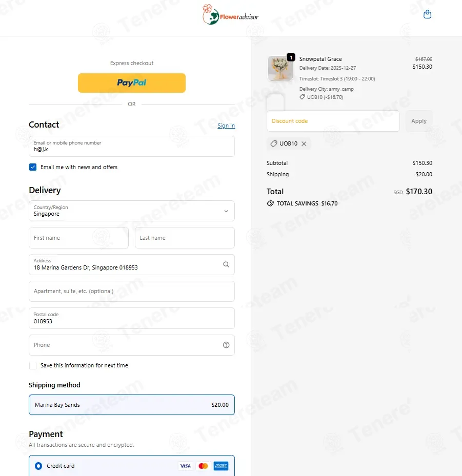The image size is (462, 476).
Task: Click the Postal code field
Action: (x=131, y=318)
